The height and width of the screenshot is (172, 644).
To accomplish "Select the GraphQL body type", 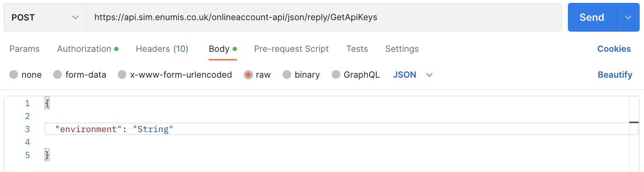I will [x=336, y=74].
